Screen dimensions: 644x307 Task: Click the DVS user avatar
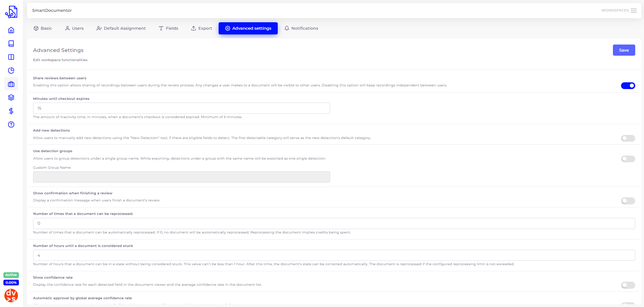pos(11,296)
